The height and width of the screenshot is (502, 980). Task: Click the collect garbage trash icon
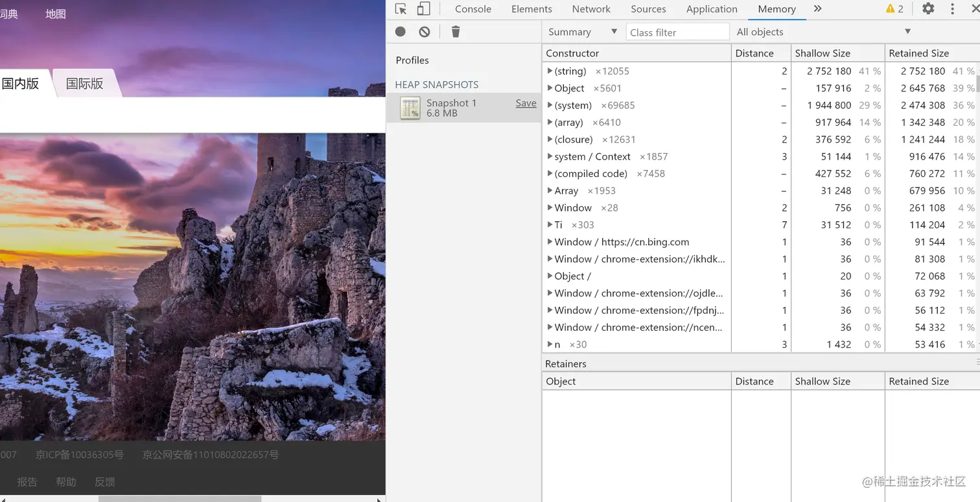point(456,32)
